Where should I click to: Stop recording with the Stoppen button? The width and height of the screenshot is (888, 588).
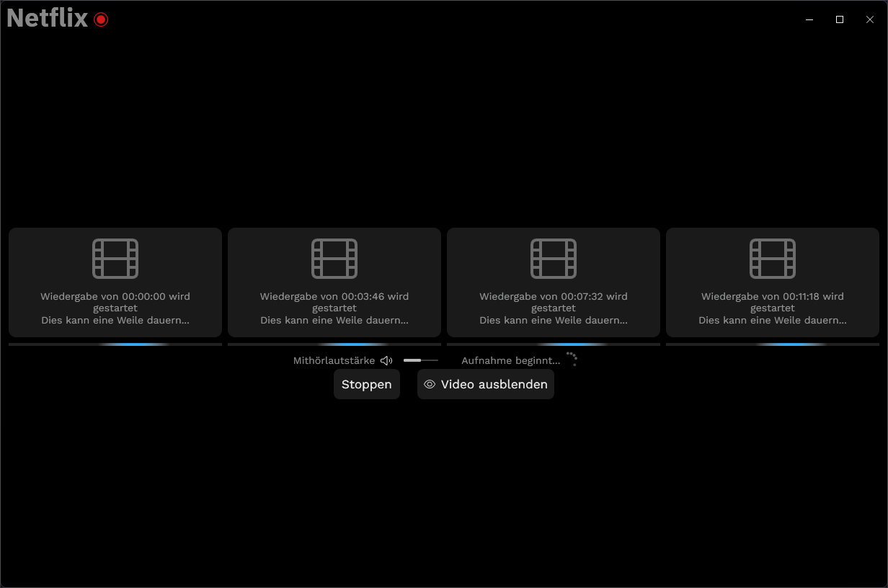point(367,384)
